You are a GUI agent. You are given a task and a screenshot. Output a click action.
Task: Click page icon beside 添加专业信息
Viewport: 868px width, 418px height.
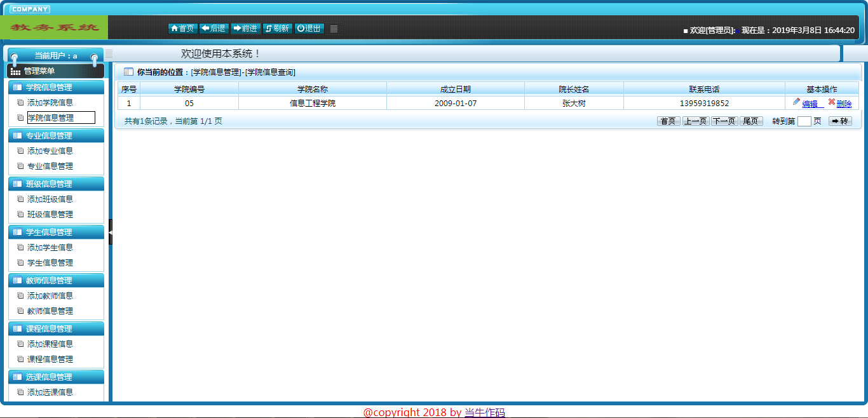click(x=20, y=151)
